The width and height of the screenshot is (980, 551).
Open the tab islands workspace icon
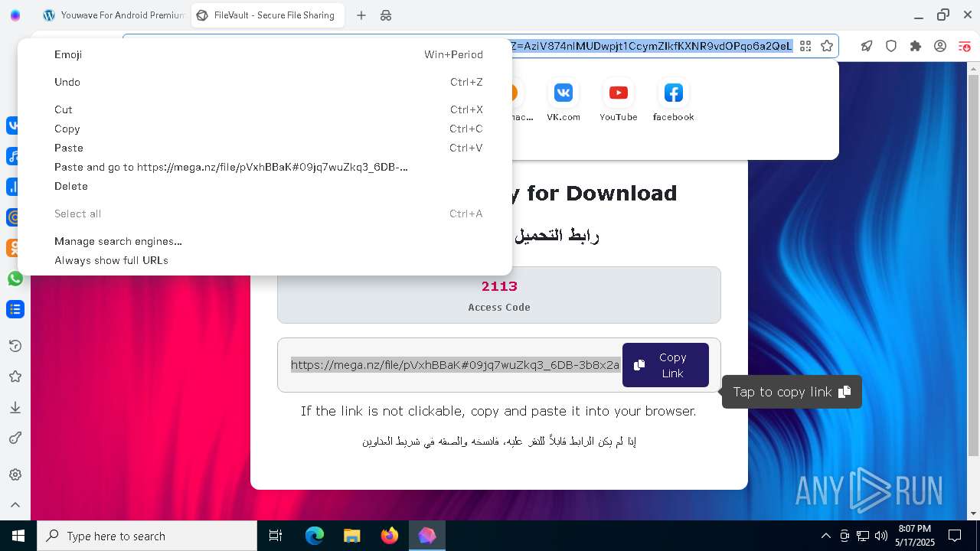click(x=386, y=15)
